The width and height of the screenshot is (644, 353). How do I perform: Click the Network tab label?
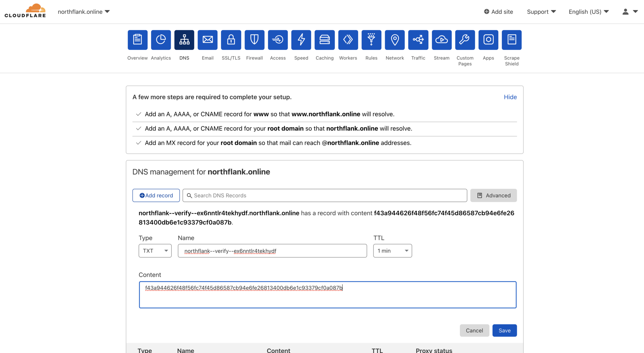[x=395, y=58]
